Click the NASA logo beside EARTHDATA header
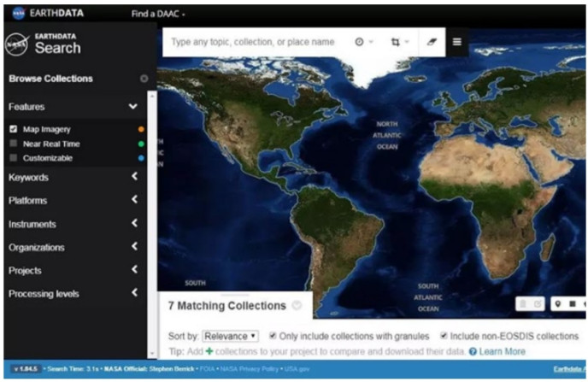The width and height of the screenshot is (588, 382). point(19,13)
